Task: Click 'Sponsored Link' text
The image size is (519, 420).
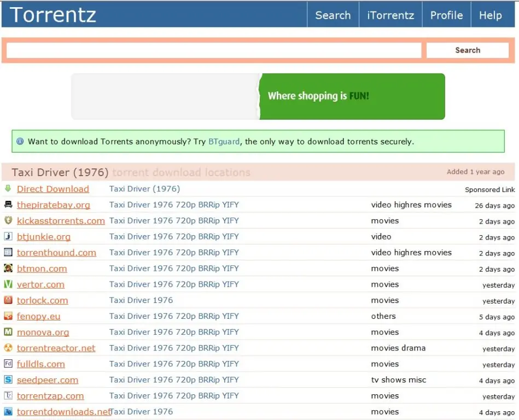Action: pos(490,190)
